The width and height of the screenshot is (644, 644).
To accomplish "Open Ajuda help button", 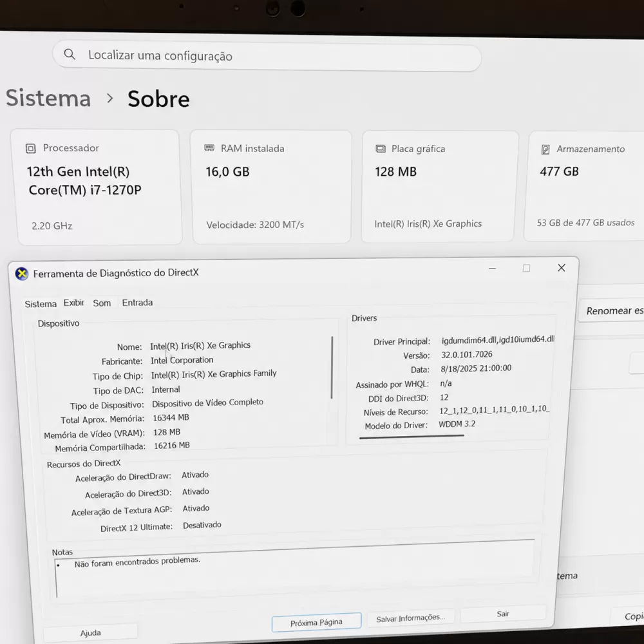I will tap(90, 633).
